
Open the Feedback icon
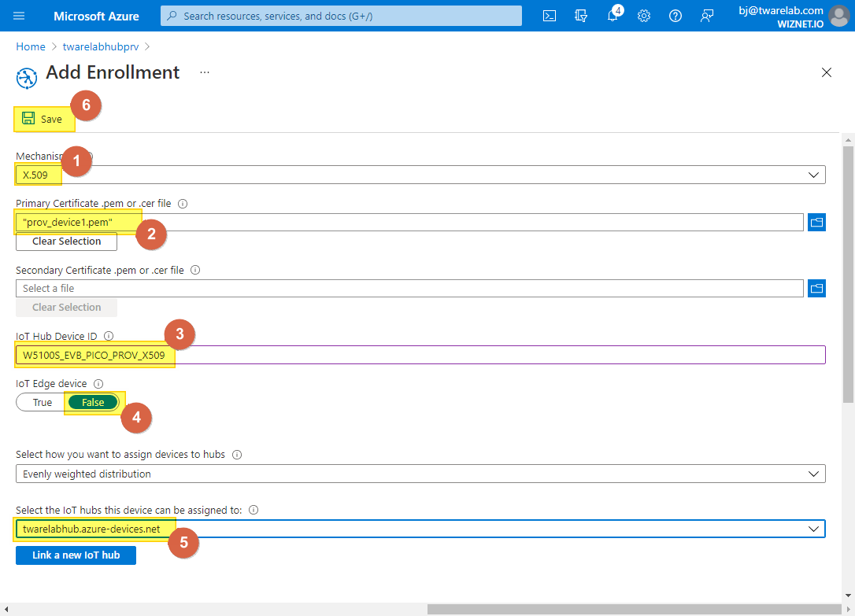coord(707,16)
